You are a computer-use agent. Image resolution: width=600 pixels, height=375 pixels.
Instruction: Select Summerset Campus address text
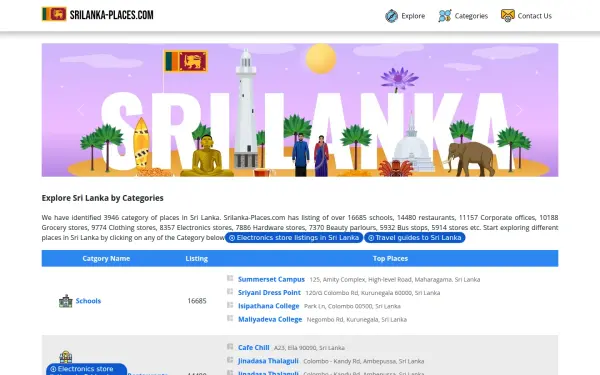click(x=395, y=280)
